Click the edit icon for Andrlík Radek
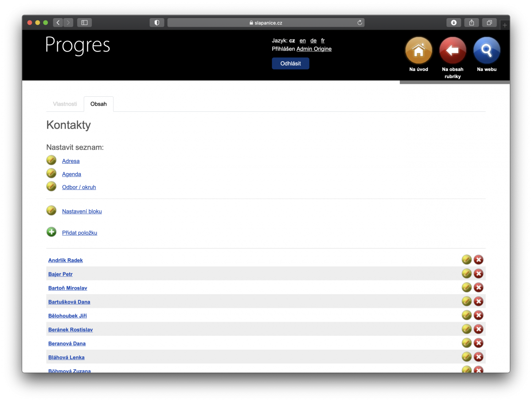 (466, 260)
